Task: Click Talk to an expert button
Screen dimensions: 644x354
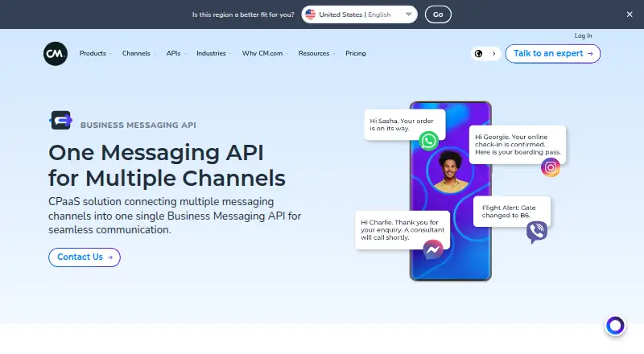Action: (553, 53)
